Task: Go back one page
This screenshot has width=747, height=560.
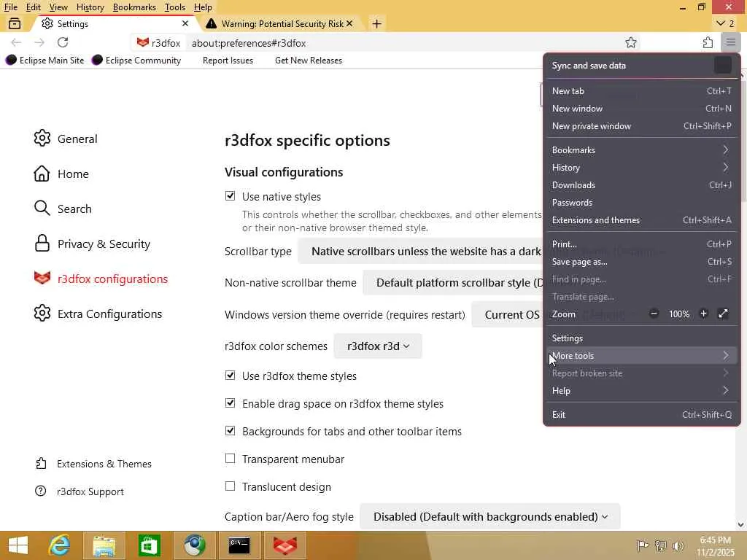Action: 16,43
